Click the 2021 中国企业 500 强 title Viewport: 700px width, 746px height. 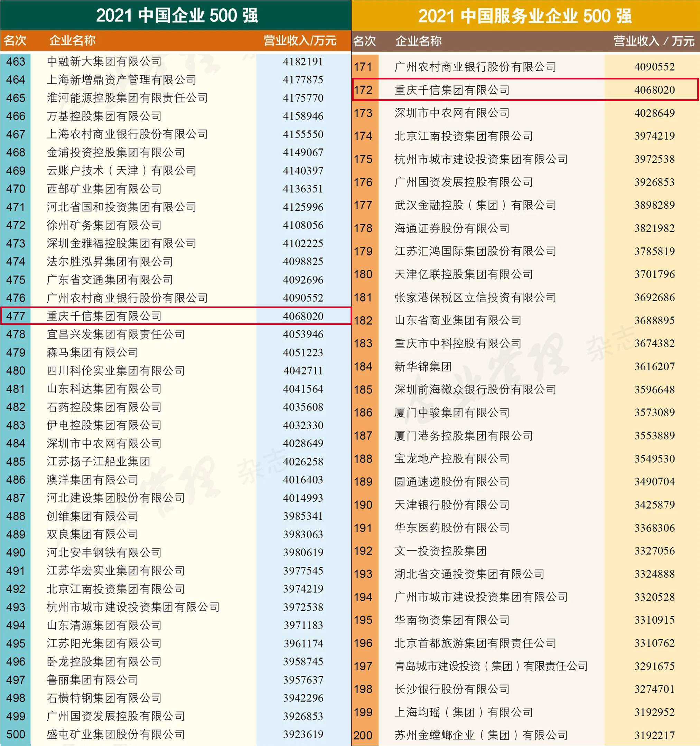(177, 16)
